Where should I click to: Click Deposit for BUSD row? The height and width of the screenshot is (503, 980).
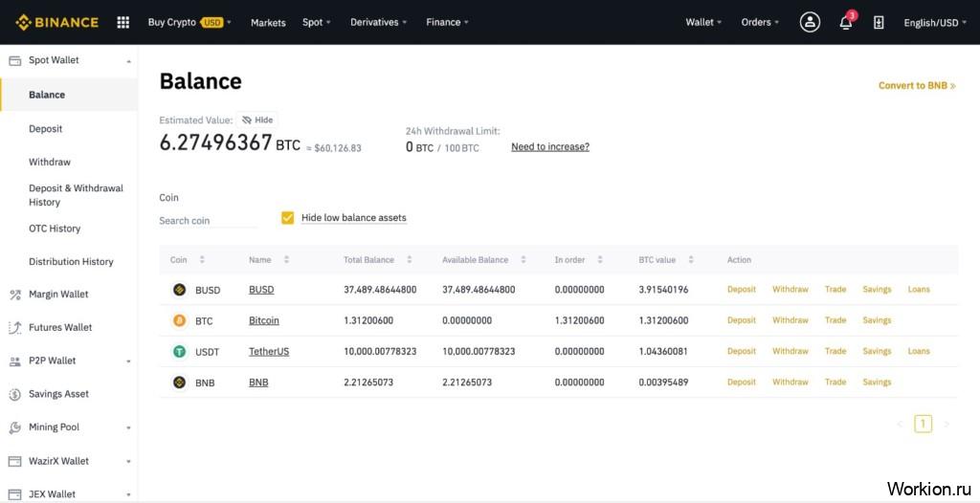point(742,290)
